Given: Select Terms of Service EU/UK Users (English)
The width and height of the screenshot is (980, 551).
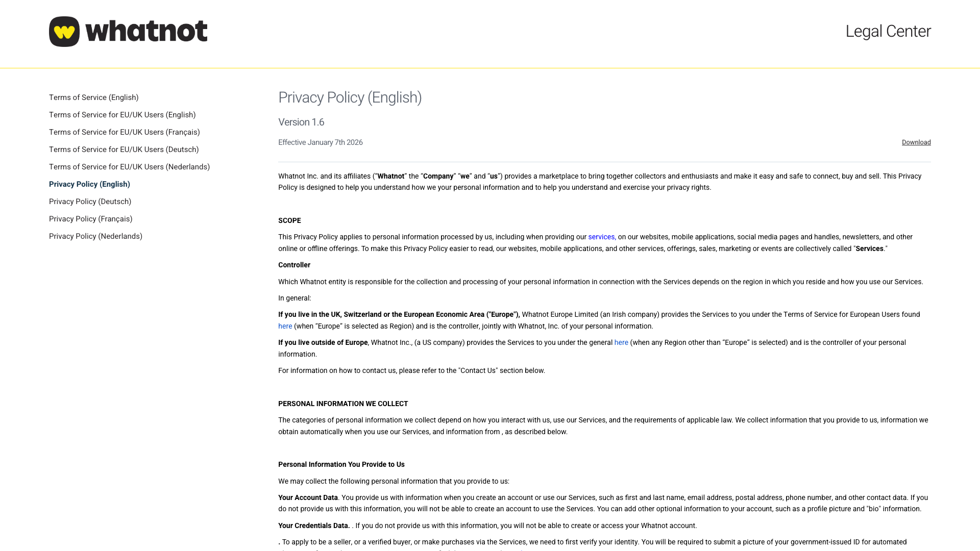Looking at the screenshot, I should [122, 115].
